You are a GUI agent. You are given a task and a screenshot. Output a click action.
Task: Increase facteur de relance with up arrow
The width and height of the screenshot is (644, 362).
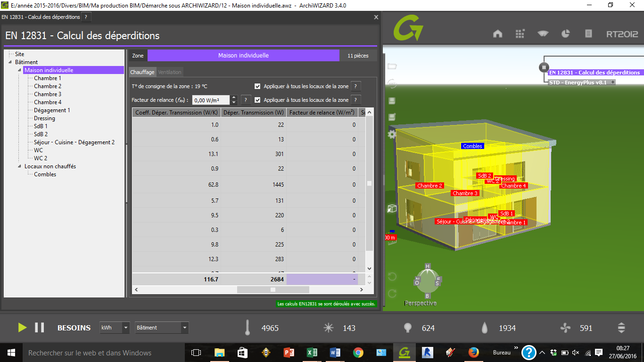234,98
